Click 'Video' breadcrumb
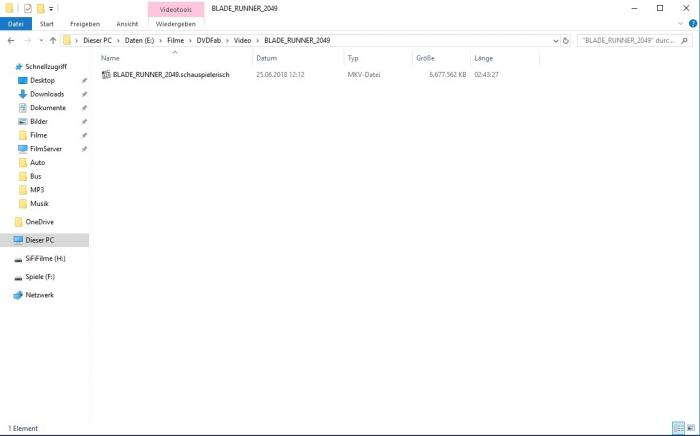This screenshot has width=700, height=436. pos(242,41)
